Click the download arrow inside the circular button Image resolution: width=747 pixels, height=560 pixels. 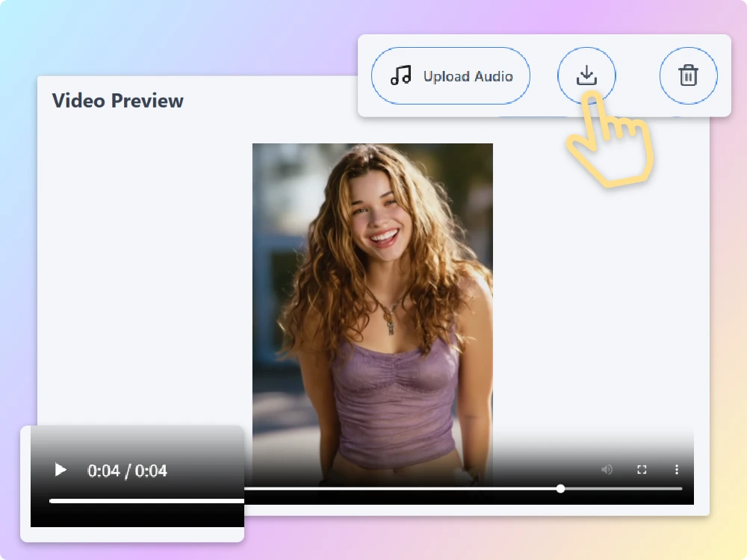point(586,75)
